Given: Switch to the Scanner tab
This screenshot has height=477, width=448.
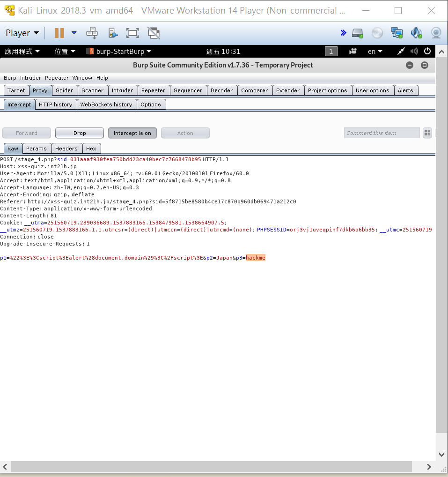Looking at the screenshot, I should (x=92, y=90).
